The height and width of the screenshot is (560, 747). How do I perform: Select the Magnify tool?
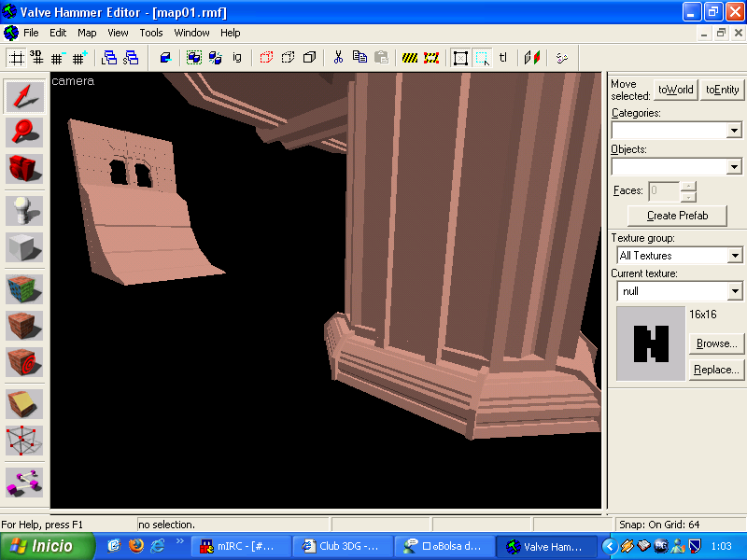24,133
